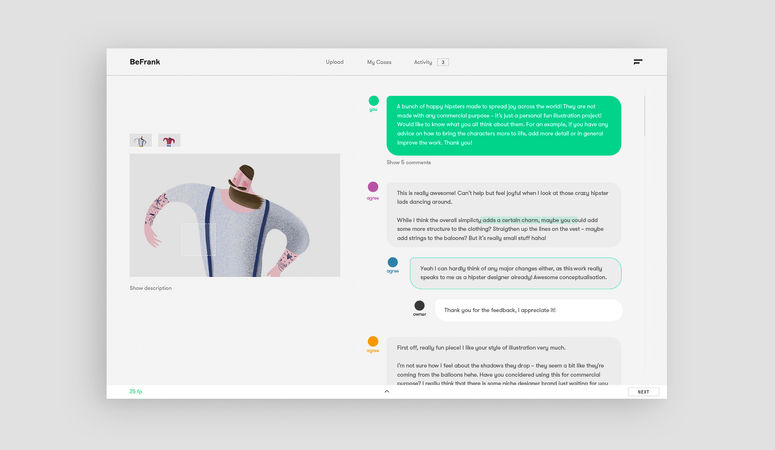Select the first hipster thumbnail

click(141, 140)
